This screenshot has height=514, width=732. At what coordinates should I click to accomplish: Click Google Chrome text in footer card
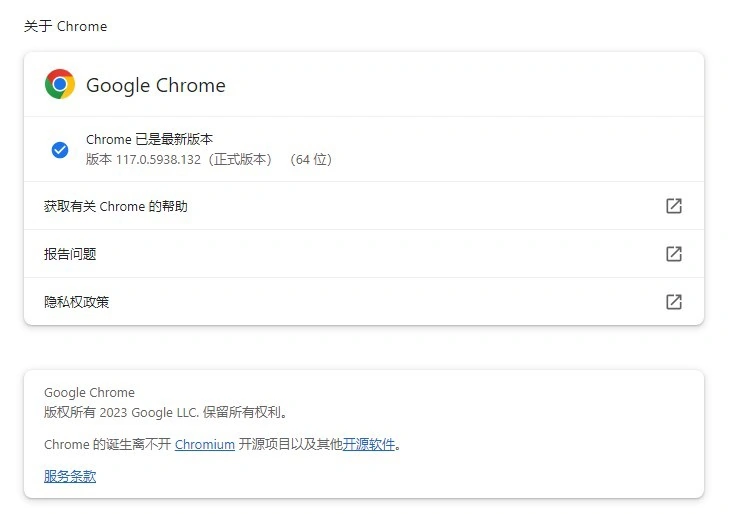click(89, 393)
